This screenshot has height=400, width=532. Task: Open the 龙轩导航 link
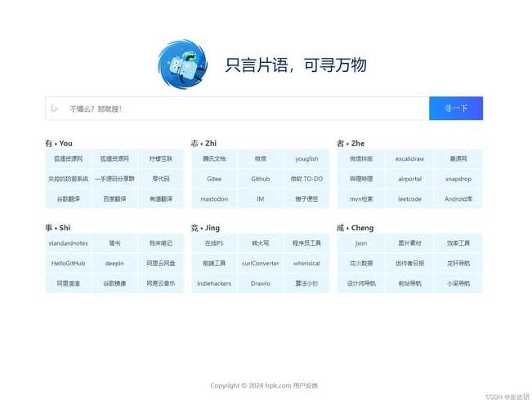click(x=458, y=263)
